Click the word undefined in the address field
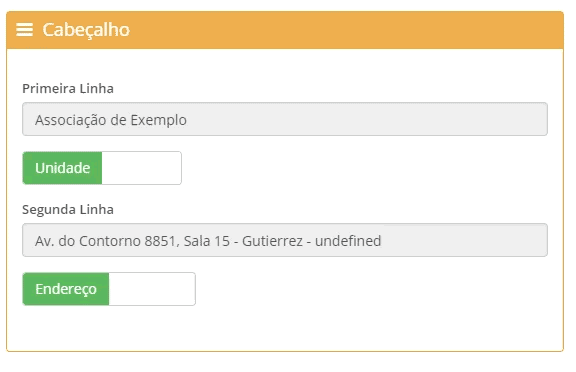This screenshot has height=372, width=576. [348, 241]
